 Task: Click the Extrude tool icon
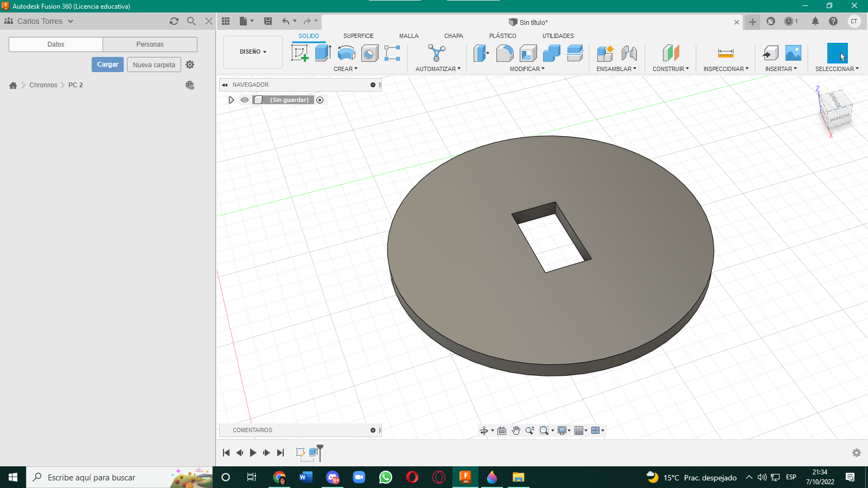pyautogui.click(x=323, y=53)
